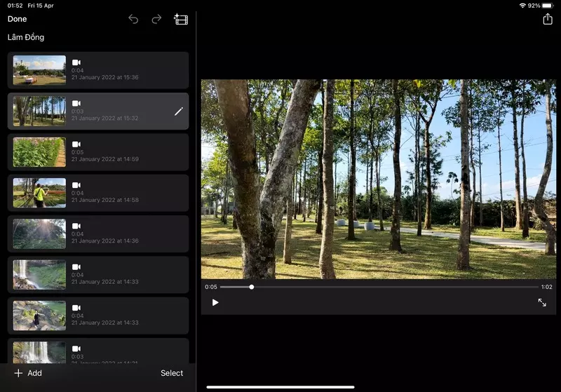The width and height of the screenshot is (561, 392).
Task: Tap camera icon on 14:36 clip
Action: point(76,226)
